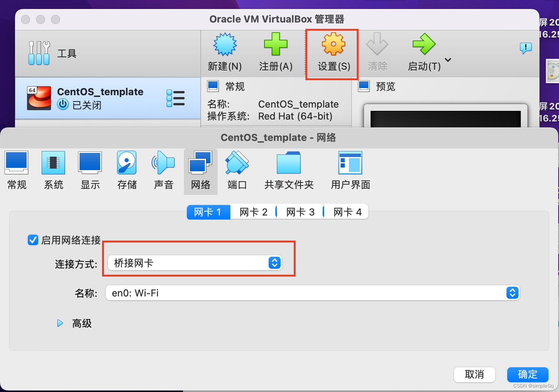Viewport: 559px width, 392px height.
Task: Click the CentOS_template name value in details
Action: pos(298,104)
